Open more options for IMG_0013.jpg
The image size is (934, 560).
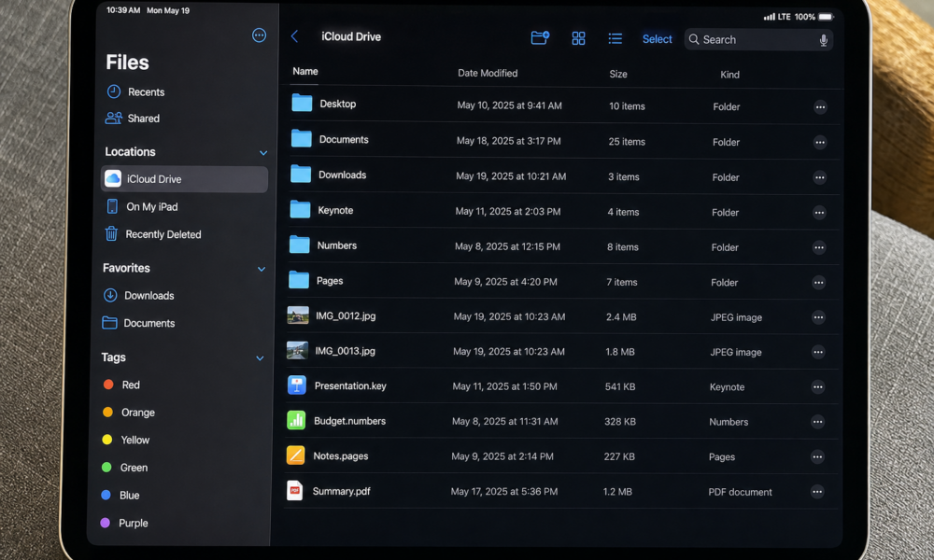818,352
